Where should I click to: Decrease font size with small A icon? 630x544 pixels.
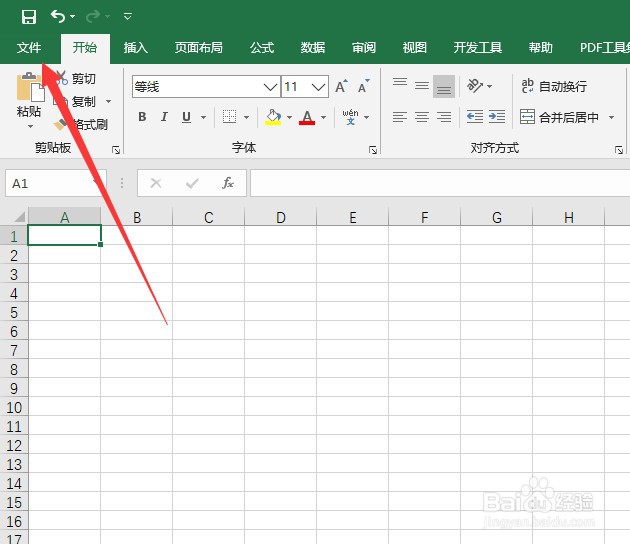(364, 86)
